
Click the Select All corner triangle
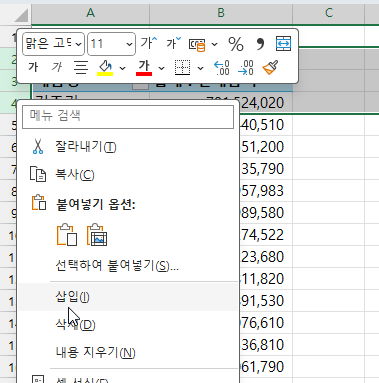(21, 15)
